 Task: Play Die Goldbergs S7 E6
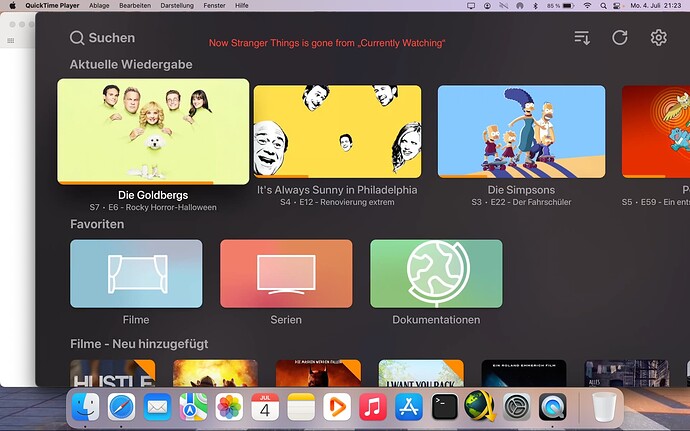point(153,131)
